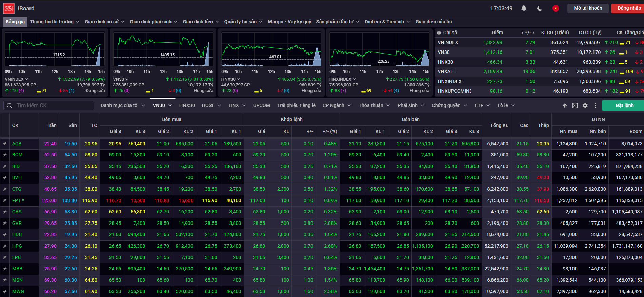The width and height of the screenshot is (644, 297).
Task: Open the Lô lẻ dropdown
Action: click(x=506, y=106)
